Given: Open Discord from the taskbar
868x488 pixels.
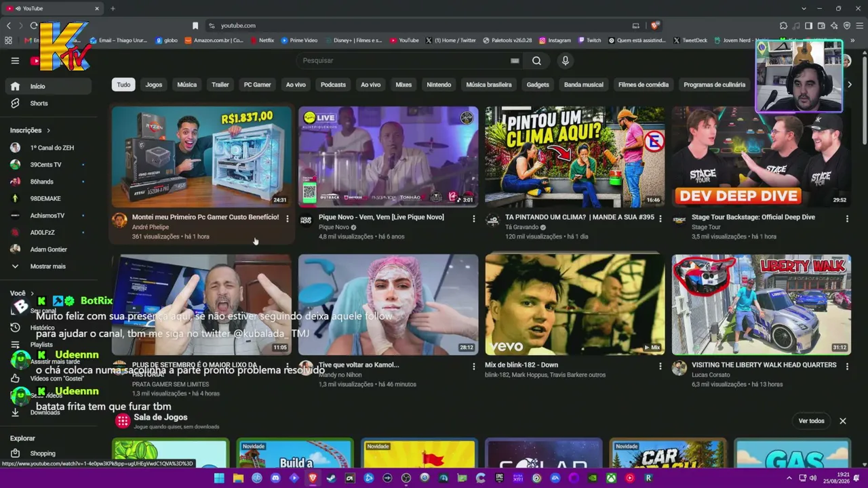Looking at the screenshot, I should (x=275, y=478).
